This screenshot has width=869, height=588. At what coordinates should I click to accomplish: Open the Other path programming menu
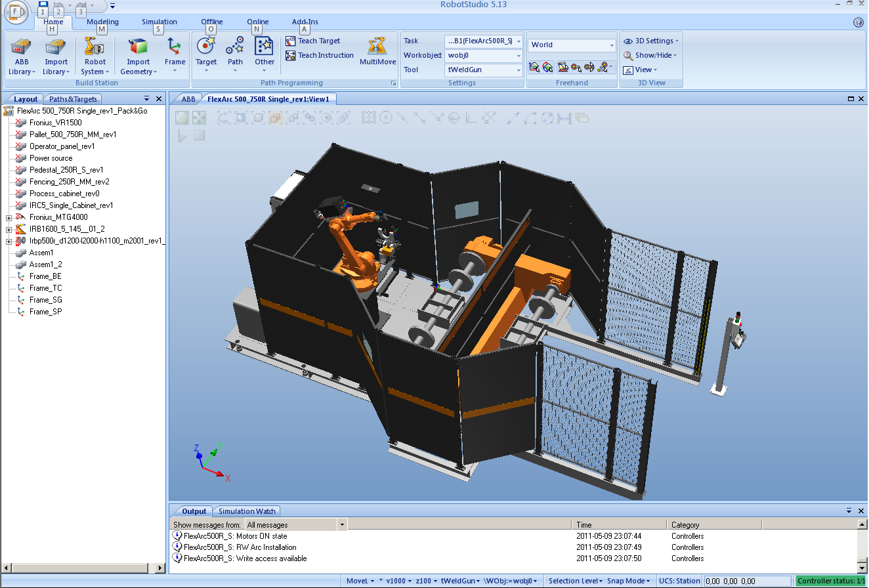[x=265, y=54]
